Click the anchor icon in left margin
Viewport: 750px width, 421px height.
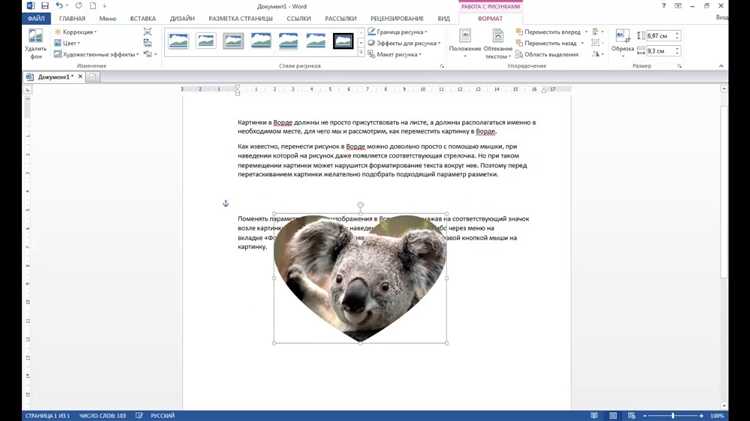(226, 204)
